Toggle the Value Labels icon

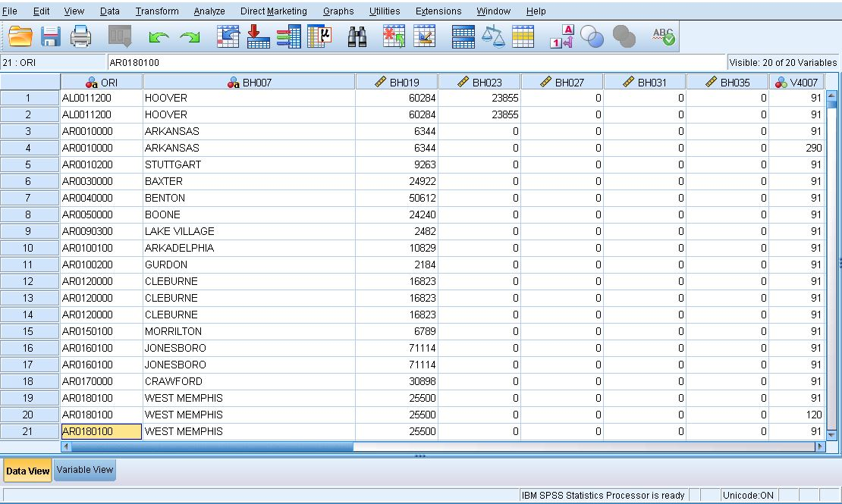(x=561, y=36)
